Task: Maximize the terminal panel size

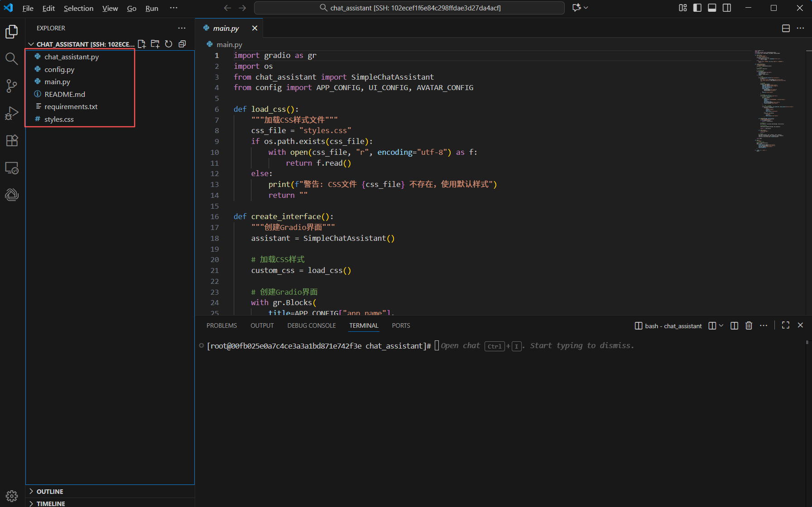Action: coord(786,325)
